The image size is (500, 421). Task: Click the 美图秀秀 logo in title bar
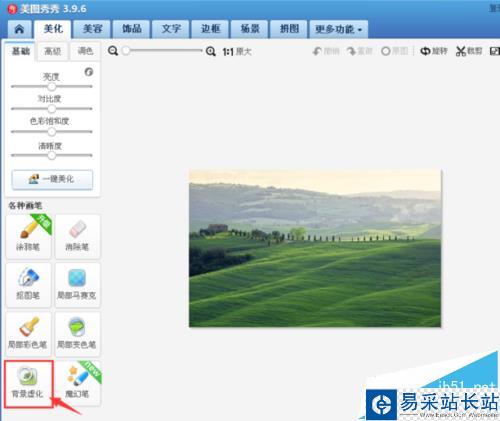click(x=12, y=9)
